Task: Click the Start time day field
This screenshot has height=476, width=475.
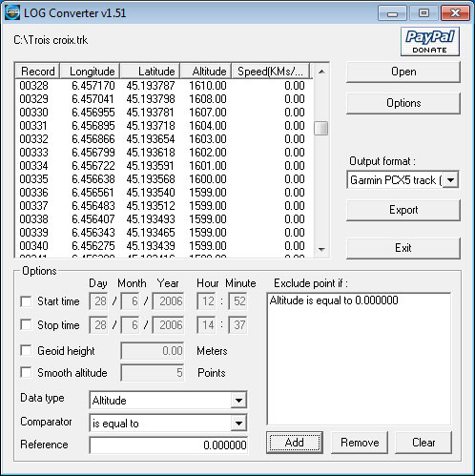Action: [x=98, y=301]
